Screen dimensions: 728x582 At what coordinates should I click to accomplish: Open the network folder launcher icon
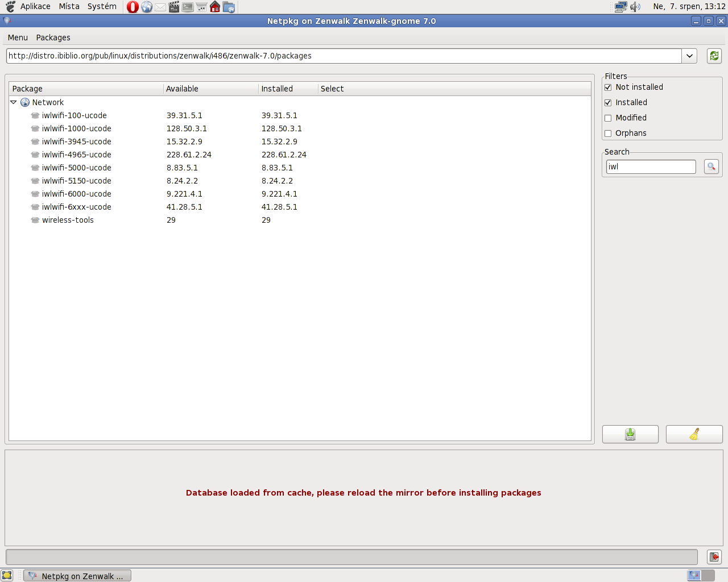[229, 7]
